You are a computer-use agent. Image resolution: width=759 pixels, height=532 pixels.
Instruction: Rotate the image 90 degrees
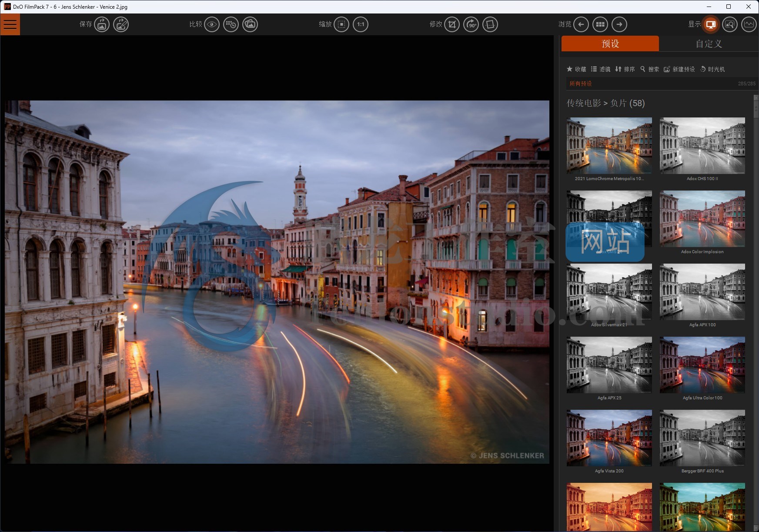point(471,24)
